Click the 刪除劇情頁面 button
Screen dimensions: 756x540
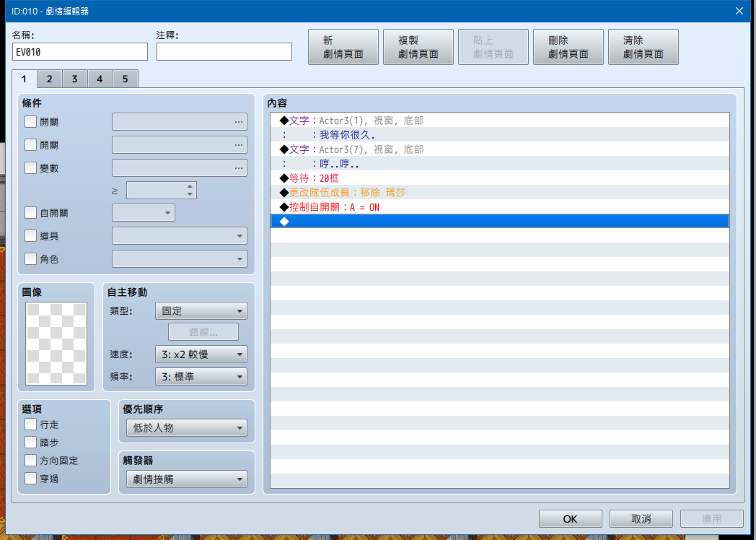[568, 47]
